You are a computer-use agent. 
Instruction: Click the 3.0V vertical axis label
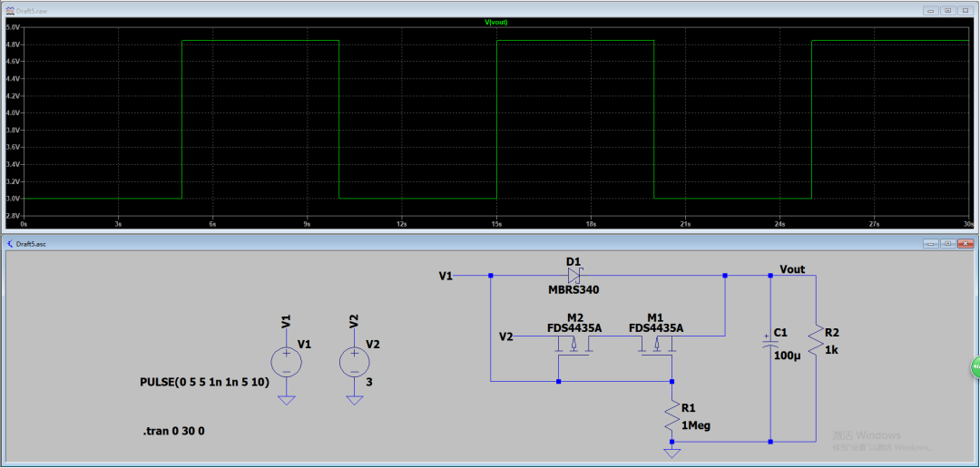pos(13,198)
